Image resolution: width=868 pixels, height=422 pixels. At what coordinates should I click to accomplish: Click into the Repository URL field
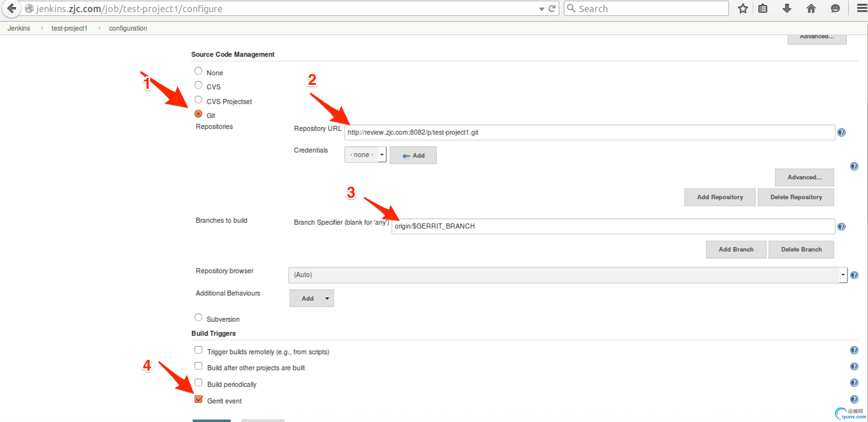(589, 132)
